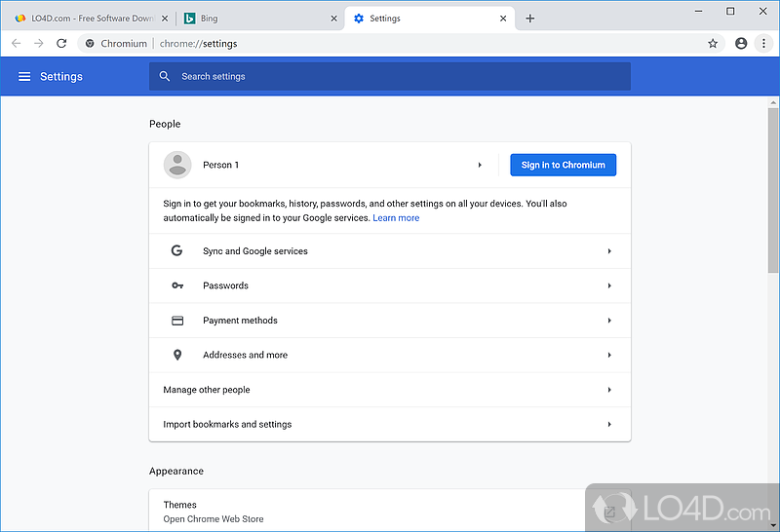
Task: Click the Settings header title
Action: [61, 77]
